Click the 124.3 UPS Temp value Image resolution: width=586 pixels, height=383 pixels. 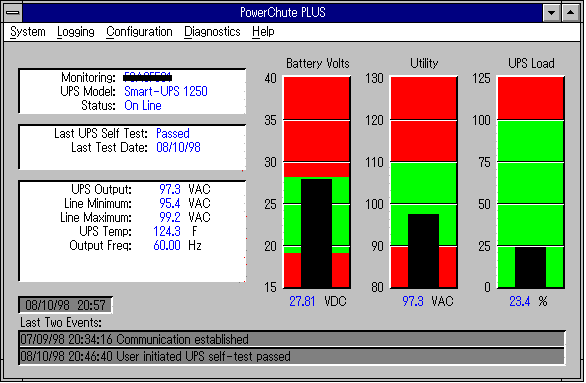tap(167, 232)
